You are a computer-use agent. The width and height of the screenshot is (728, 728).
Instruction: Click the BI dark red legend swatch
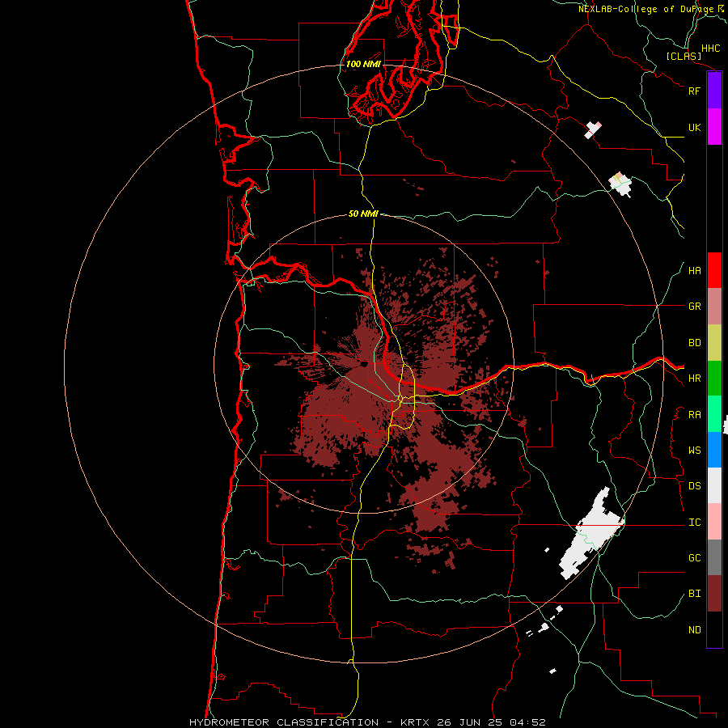pos(714,594)
